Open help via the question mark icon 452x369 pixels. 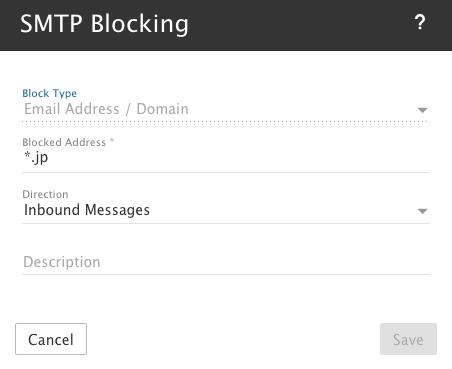420,23
